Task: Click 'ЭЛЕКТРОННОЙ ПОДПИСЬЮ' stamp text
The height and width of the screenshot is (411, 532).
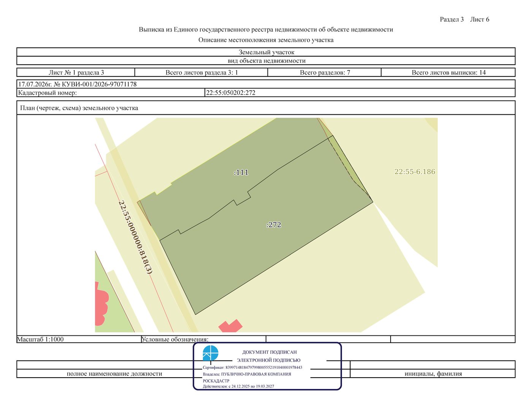Action: [x=269, y=360]
